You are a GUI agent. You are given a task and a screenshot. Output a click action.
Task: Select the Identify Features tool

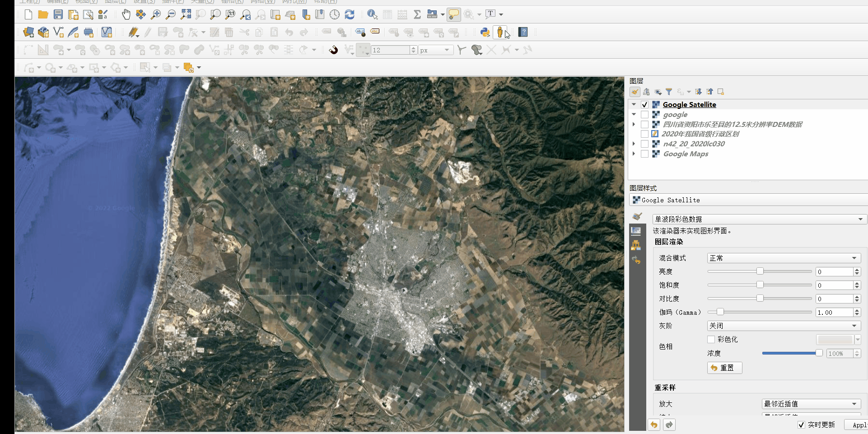click(x=372, y=14)
